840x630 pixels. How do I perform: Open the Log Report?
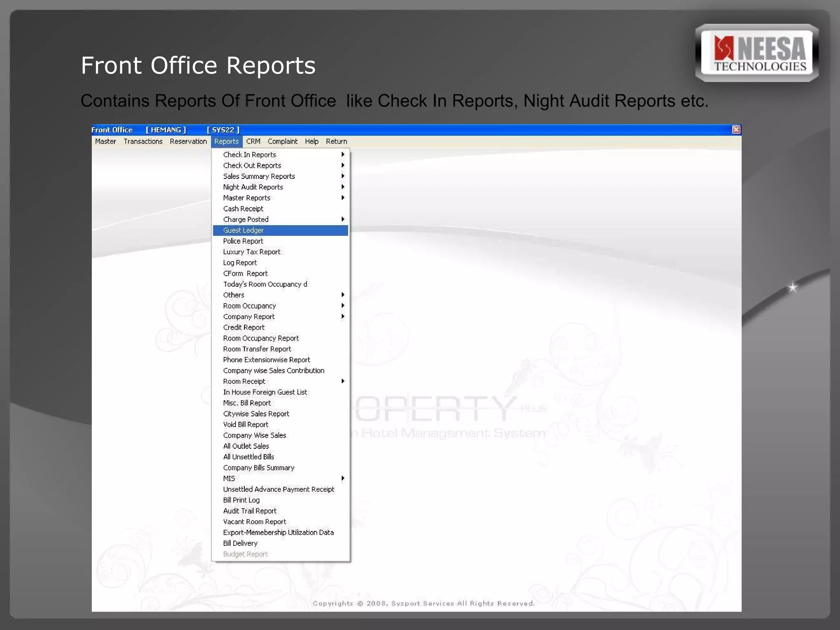281,262
